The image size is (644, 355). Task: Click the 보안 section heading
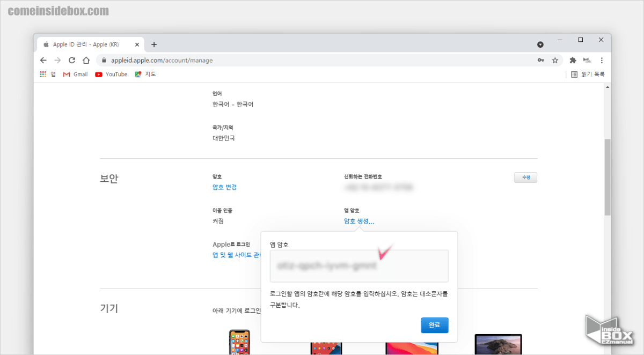109,179
